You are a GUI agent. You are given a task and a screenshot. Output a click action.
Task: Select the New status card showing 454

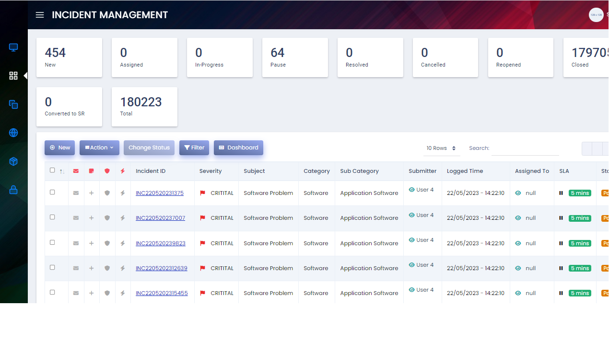[69, 57]
